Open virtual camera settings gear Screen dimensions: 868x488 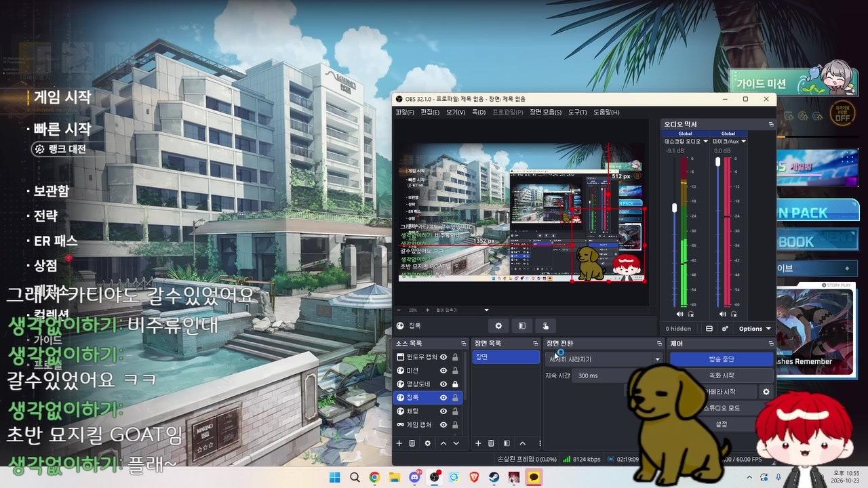point(766,392)
